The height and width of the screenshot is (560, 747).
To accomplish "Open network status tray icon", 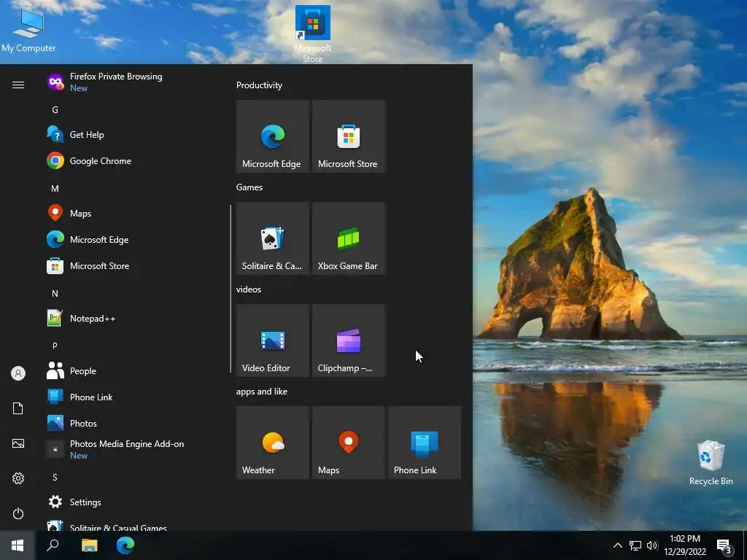I will tap(635, 545).
